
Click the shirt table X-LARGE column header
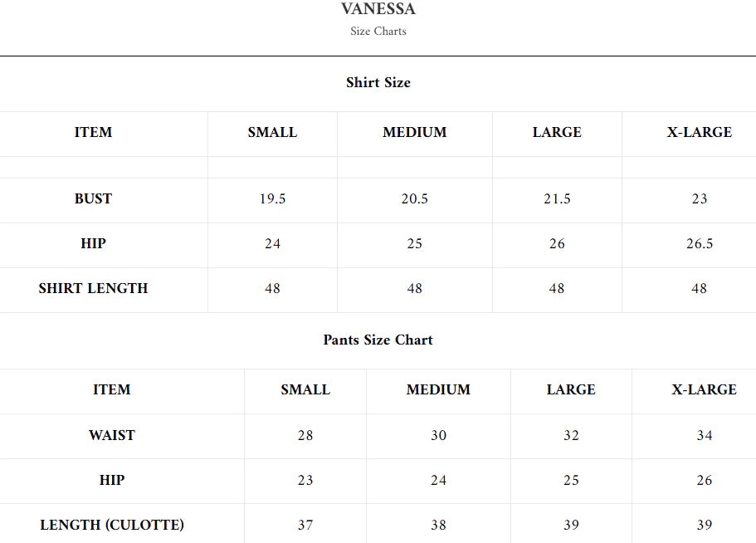pyautogui.click(x=700, y=132)
